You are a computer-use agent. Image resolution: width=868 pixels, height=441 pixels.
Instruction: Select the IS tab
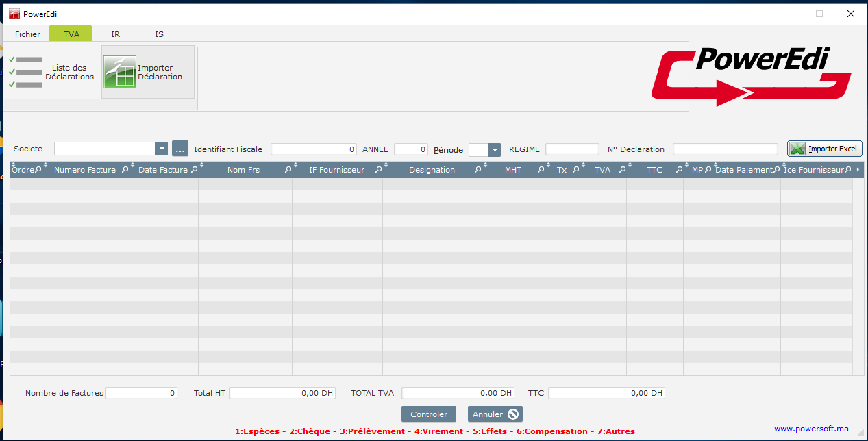[159, 34]
